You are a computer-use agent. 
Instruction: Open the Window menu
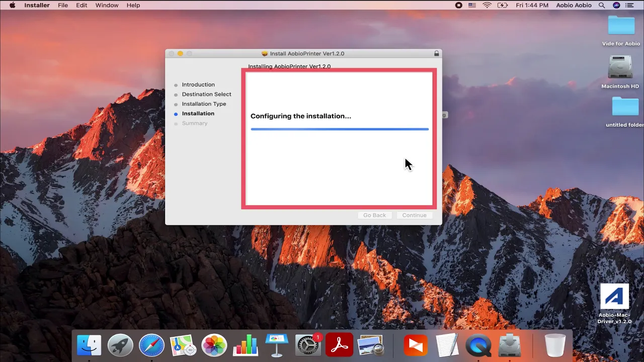107,5
